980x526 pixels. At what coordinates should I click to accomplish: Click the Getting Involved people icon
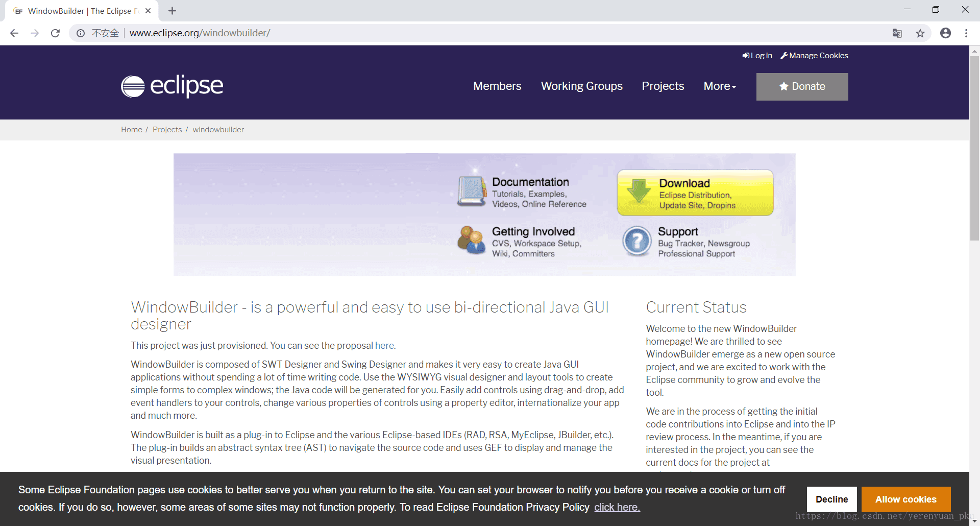coord(471,240)
